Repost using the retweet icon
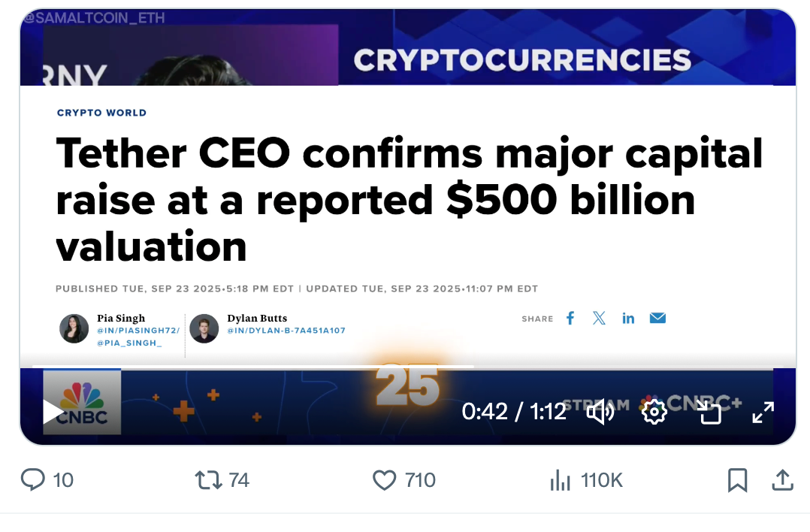Viewport: 810px width, 532px height. (208, 479)
